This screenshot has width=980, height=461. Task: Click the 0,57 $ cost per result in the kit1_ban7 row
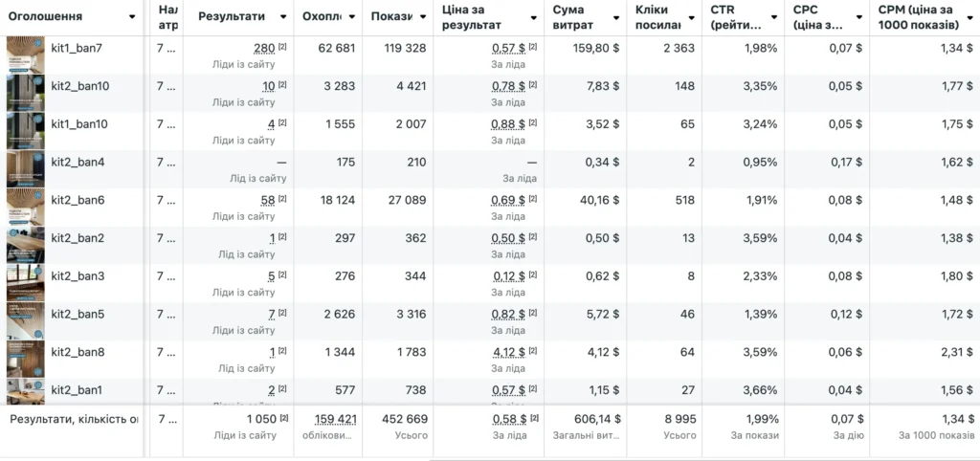508,49
